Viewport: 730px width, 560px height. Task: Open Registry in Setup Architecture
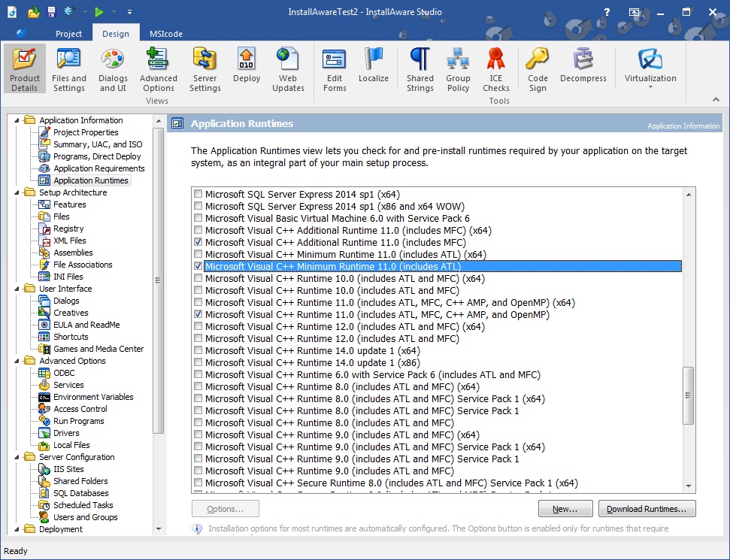click(x=68, y=229)
